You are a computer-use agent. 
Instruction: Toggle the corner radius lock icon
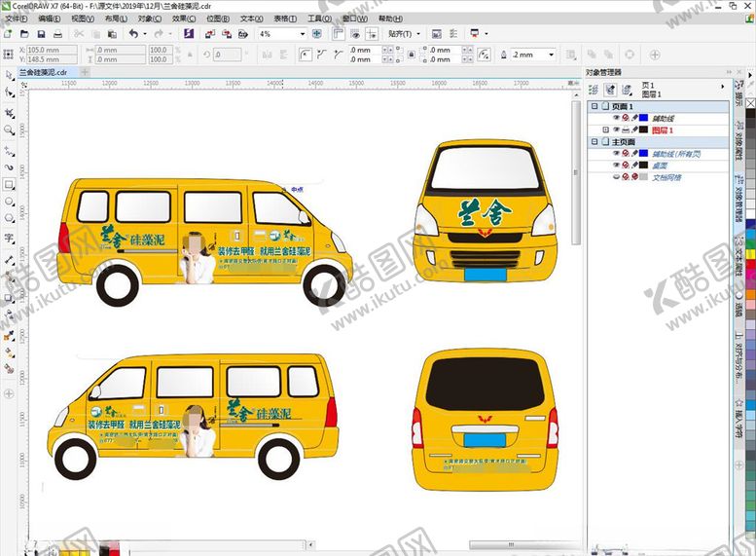[412, 55]
